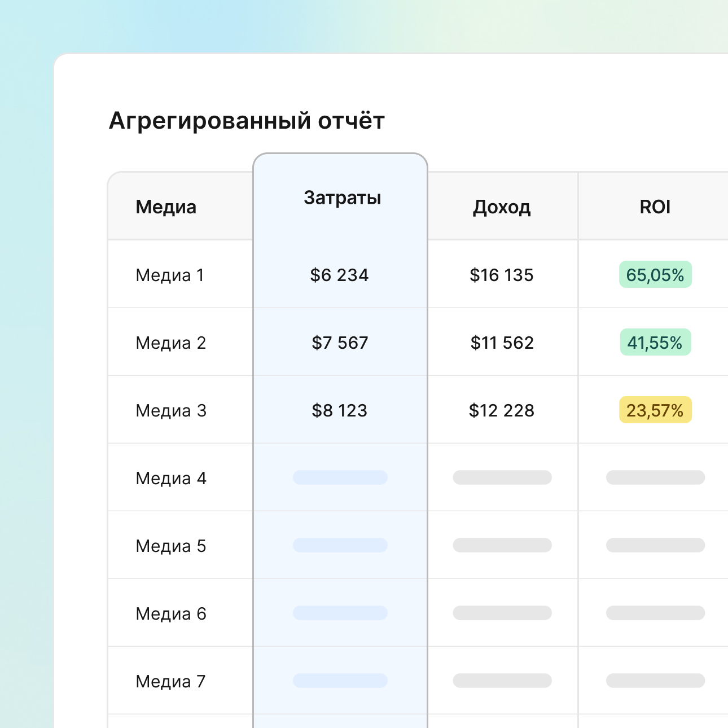728x728 pixels.
Task: Select the Медиа 7 row label
Action: point(170,682)
